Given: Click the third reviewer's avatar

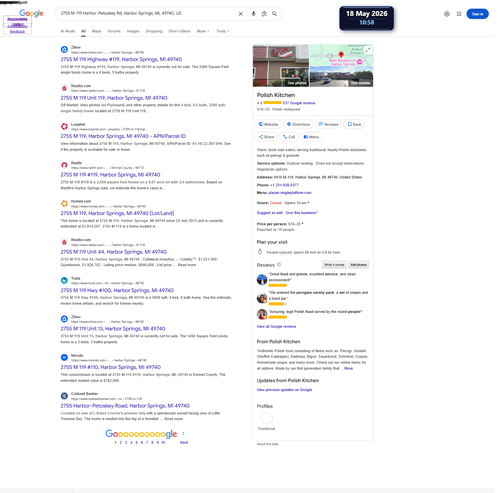Looking at the screenshot, I should click(262, 314).
